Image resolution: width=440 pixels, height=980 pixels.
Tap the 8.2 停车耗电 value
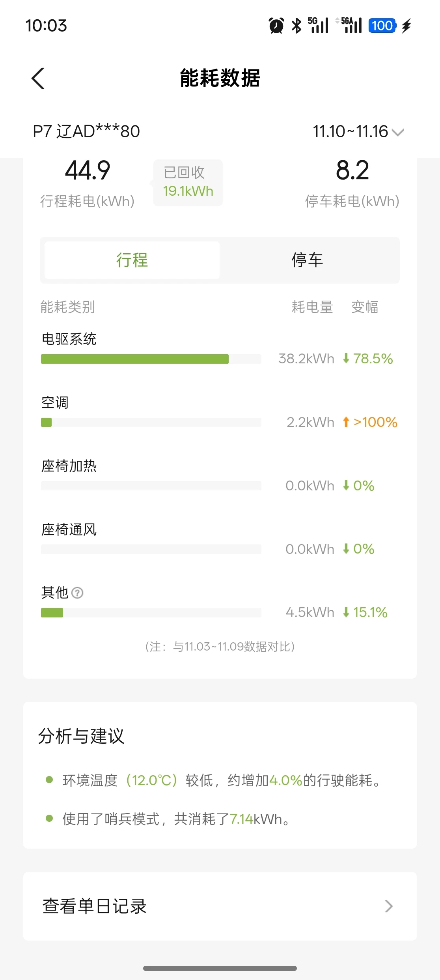tap(352, 171)
